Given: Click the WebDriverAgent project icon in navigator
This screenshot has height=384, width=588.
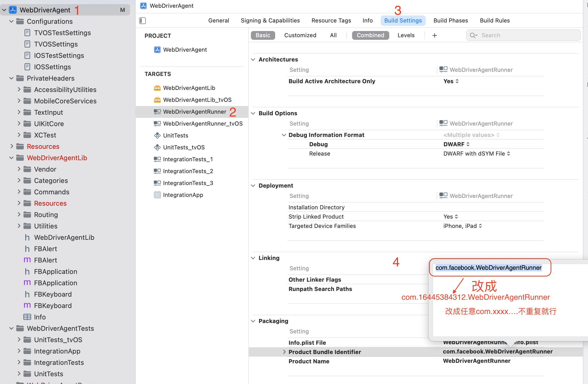Looking at the screenshot, I should click(x=13, y=10).
